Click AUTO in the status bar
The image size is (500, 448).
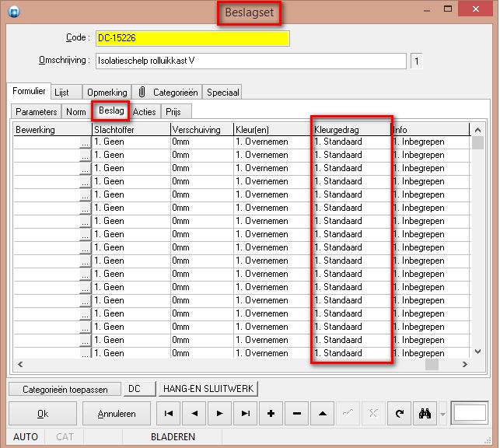click(x=26, y=437)
